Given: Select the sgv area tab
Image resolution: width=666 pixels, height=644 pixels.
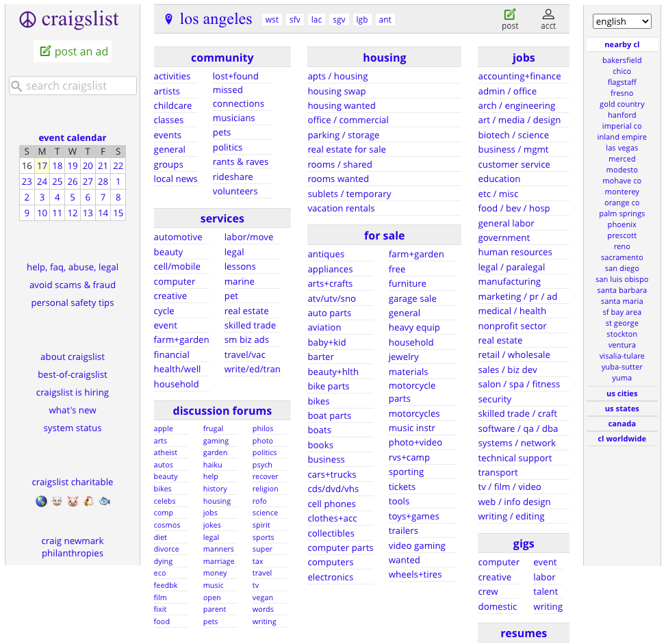Looking at the screenshot, I should coord(339,20).
